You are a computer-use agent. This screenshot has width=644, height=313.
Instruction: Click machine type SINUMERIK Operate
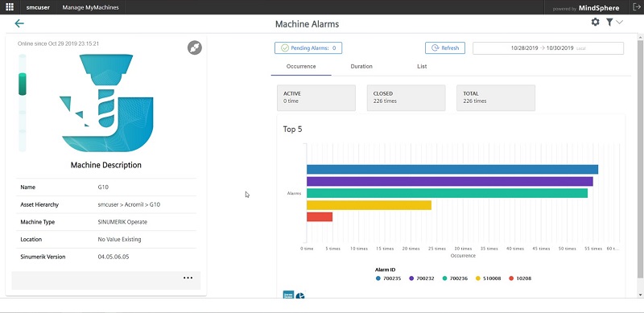tap(122, 222)
